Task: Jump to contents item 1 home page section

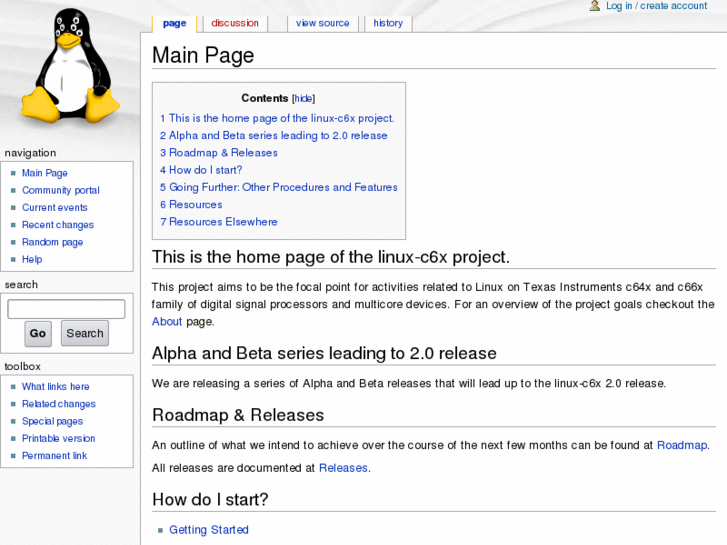Action: pyautogui.click(x=277, y=118)
